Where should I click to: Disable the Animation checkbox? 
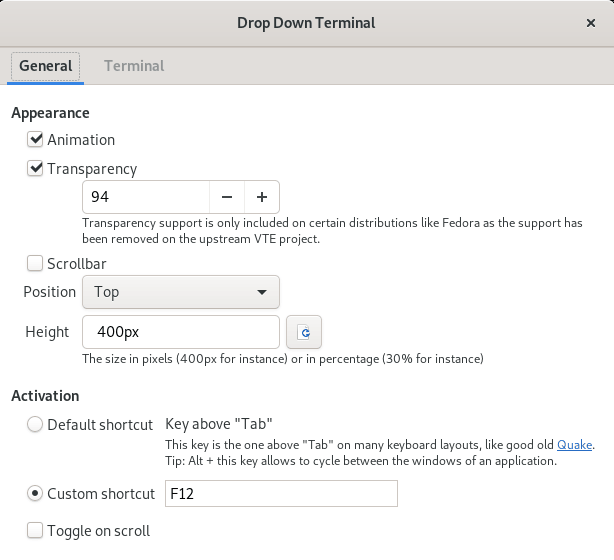(x=35, y=140)
